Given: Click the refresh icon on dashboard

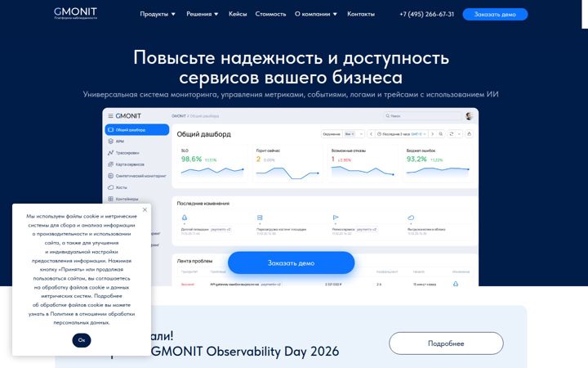Looking at the screenshot, I should (x=451, y=134).
